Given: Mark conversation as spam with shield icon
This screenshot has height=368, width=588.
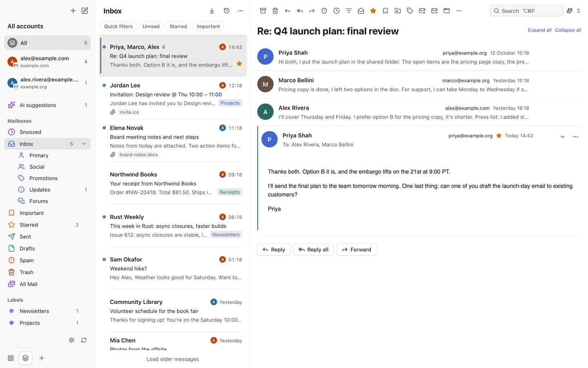Looking at the screenshot, I should [x=324, y=11].
